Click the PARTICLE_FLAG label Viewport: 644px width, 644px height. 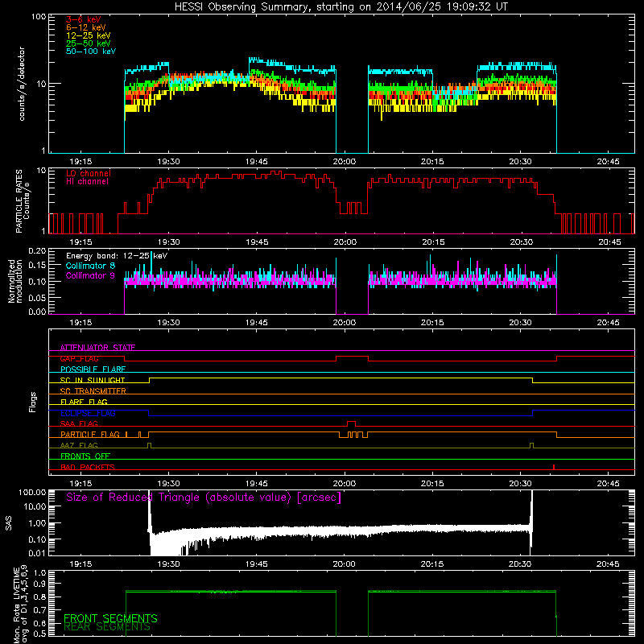coord(90,435)
